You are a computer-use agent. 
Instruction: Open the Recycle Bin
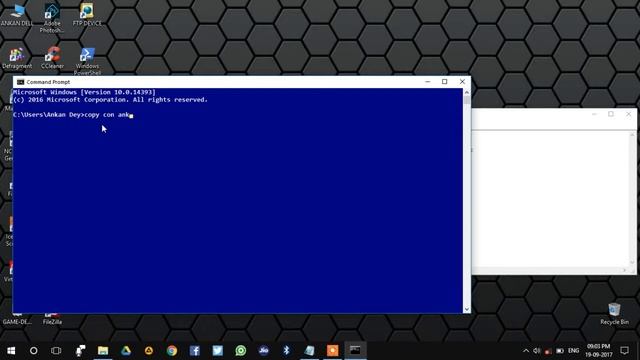coord(614,313)
